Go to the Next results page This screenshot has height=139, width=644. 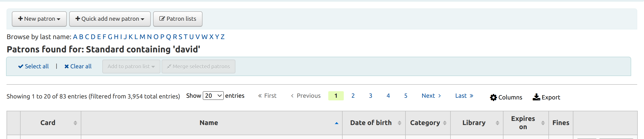click(x=431, y=96)
